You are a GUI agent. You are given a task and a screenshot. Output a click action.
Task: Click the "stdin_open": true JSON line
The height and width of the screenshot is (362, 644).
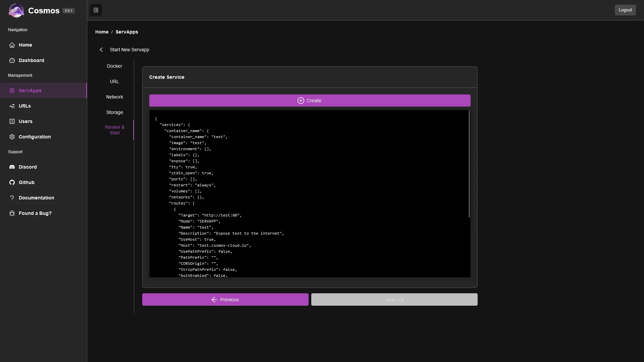click(191, 173)
